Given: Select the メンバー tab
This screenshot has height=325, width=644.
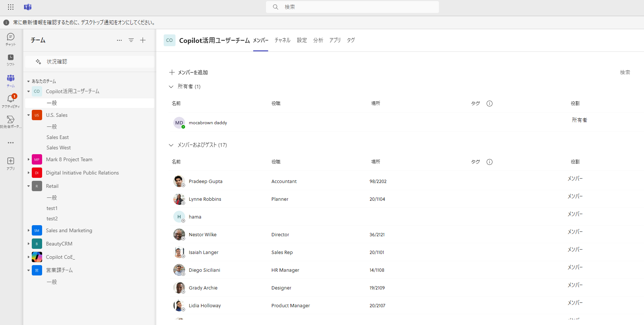Looking at the screenshot, I should tap(260, 40).
